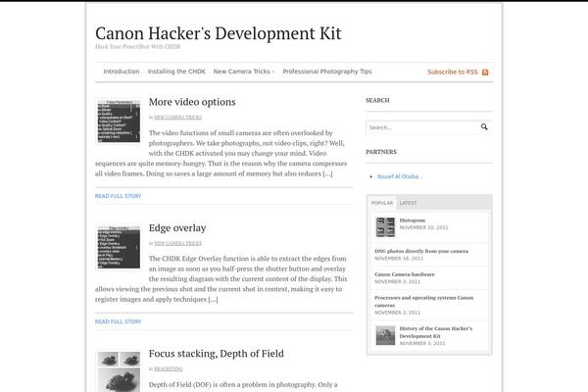Click the SEARCH sidebar heading
Image resolution: width=588 pixels, height=392 pixels.
[x=377, y=100]
